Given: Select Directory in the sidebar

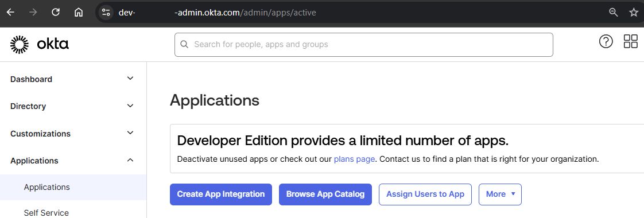Looking at the screenshot, I should (x=28, y=106).
